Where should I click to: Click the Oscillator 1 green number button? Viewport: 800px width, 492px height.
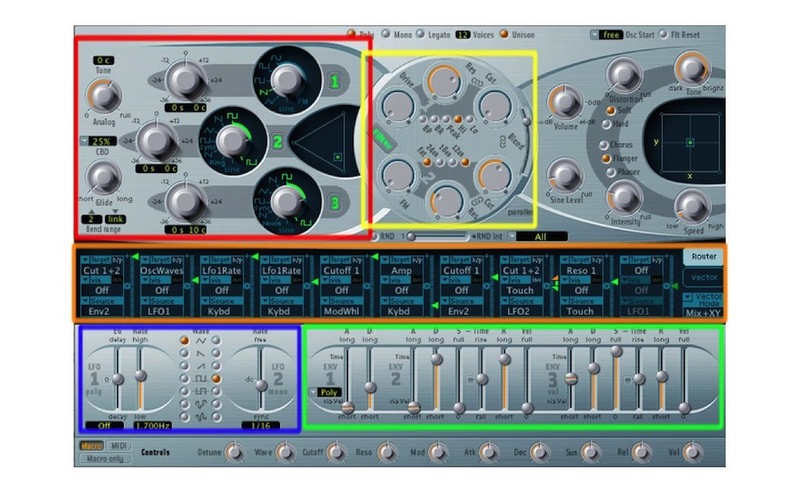[x=336, y=79]
